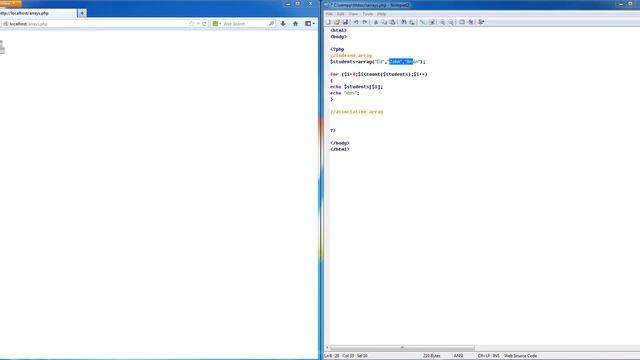
Task: Click the Undo icon in Notepad2
Action: click(356, 22)
